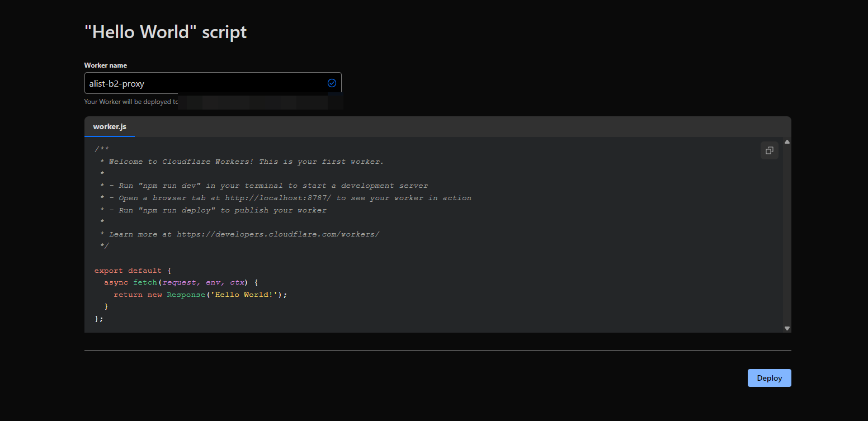Click the Deploy button
This screenshot has width=868, height=421.
tap(769, 378)
